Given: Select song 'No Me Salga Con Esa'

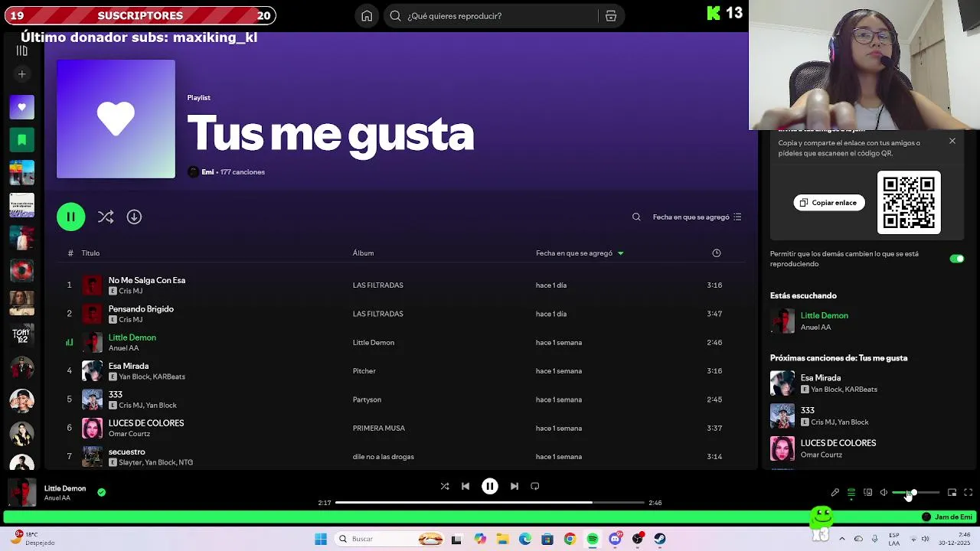Looking at the screenshot, I should coord(147,280).
